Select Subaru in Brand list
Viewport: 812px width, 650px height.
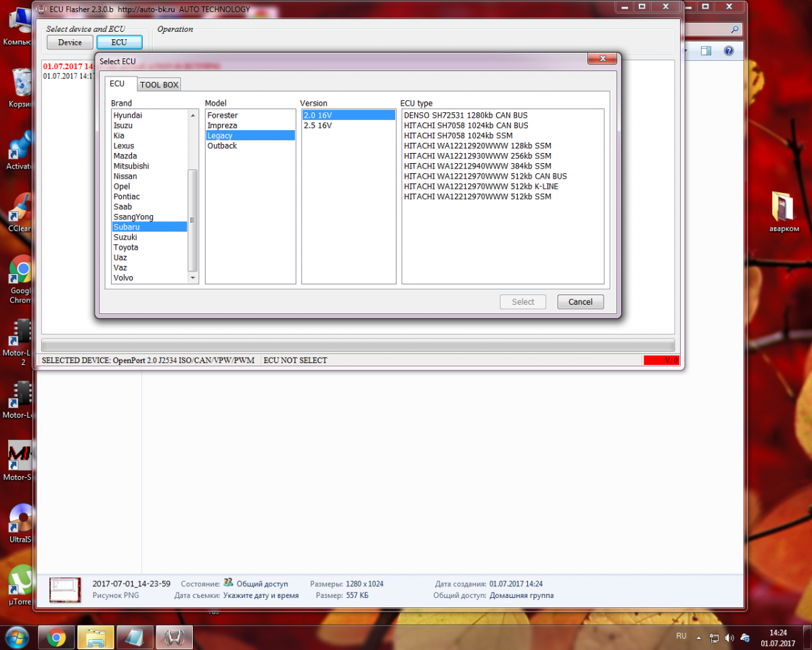point(149,227)
